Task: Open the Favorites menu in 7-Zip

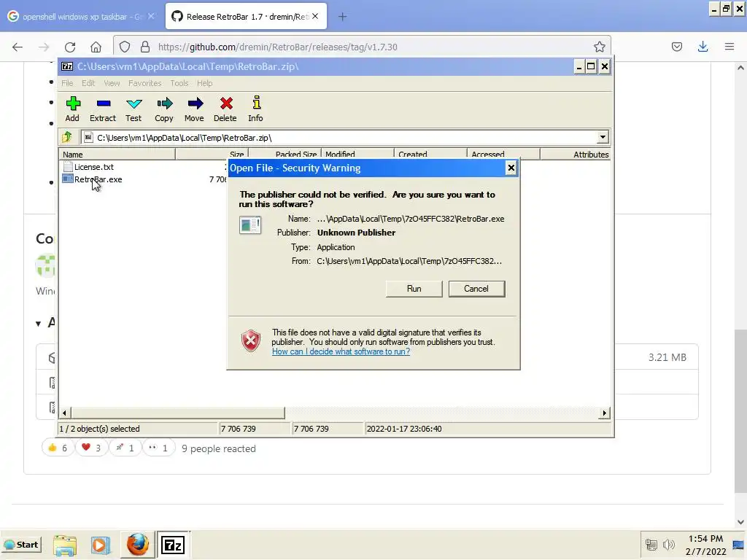Action: pos(145,83)
